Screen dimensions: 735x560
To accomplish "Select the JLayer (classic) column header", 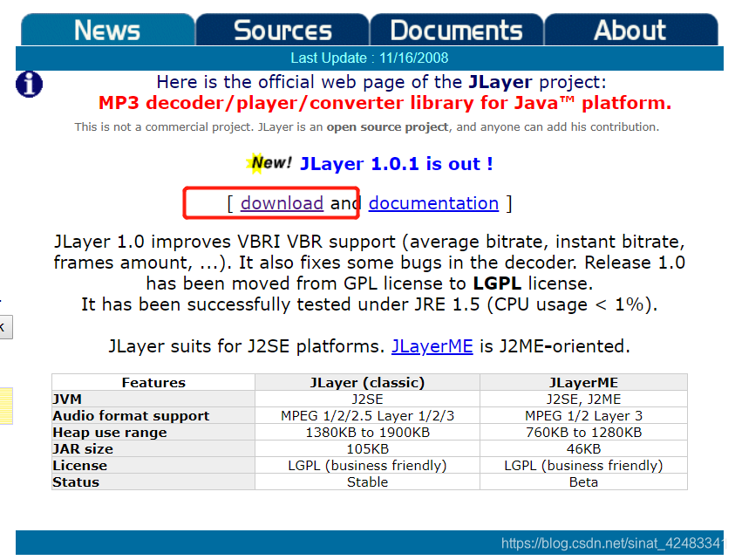I will (366, 382).
